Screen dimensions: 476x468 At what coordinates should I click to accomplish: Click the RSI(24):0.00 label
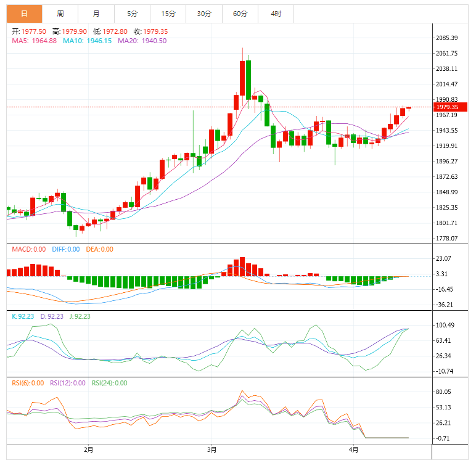(x=110, y=383)
